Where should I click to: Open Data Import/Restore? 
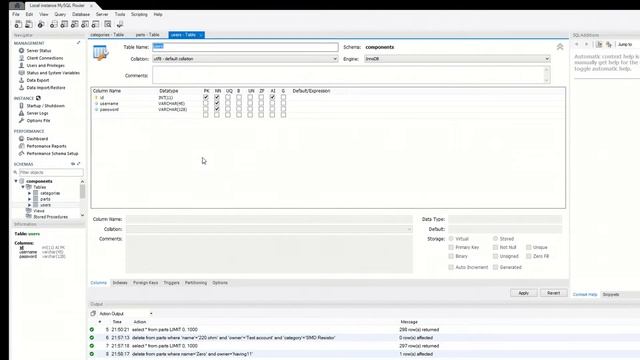(x=46, y=88)
